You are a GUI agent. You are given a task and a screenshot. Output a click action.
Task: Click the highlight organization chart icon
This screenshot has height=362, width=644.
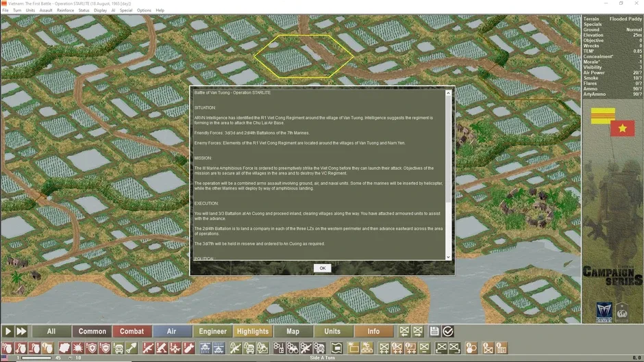(x=367, y=348)
